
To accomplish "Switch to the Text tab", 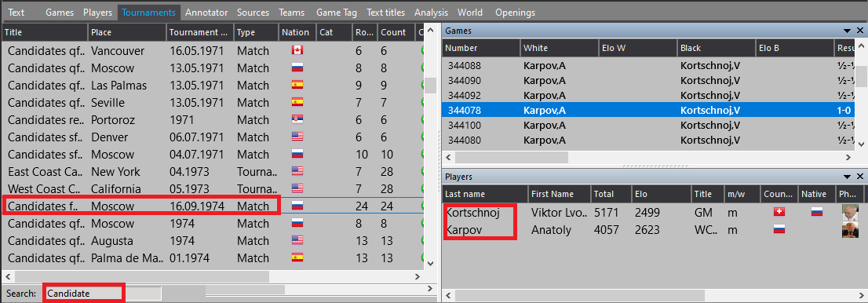I will [16, 12].
